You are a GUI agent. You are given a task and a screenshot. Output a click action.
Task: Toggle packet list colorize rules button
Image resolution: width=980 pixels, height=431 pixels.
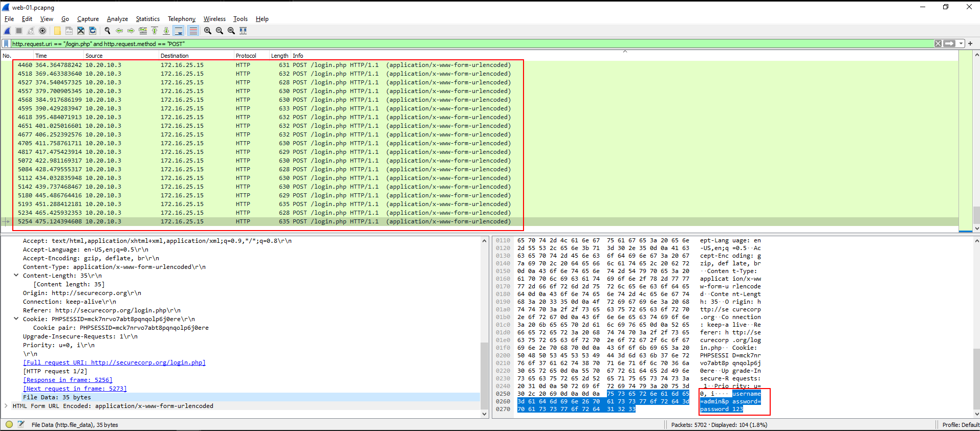coord(193,31)
